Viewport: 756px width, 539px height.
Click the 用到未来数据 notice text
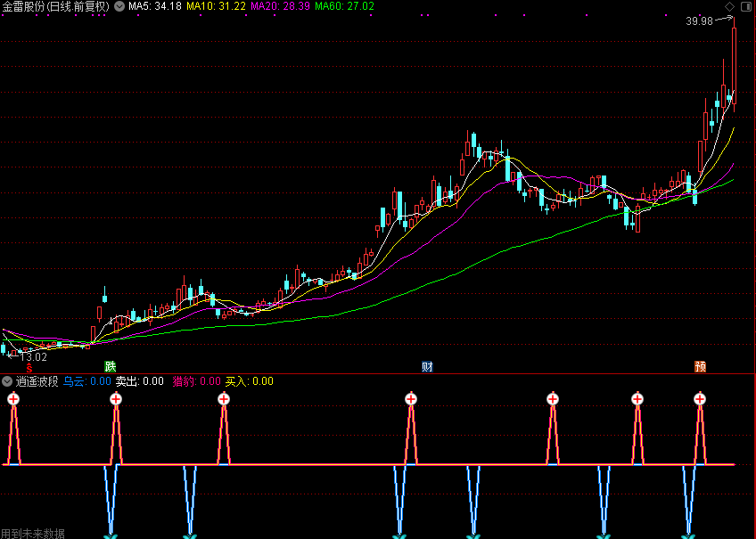click(33, 533)
